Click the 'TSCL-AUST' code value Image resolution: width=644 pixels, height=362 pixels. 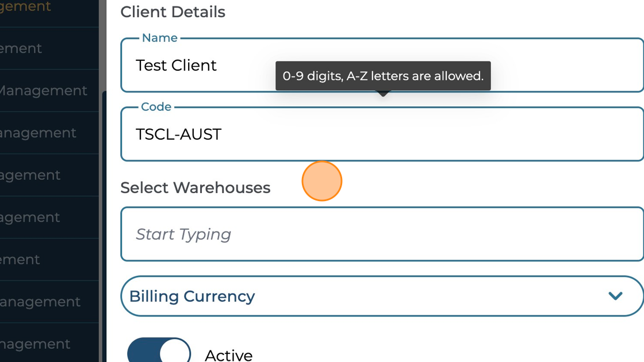pyautogui.click(x=178, y=134)
